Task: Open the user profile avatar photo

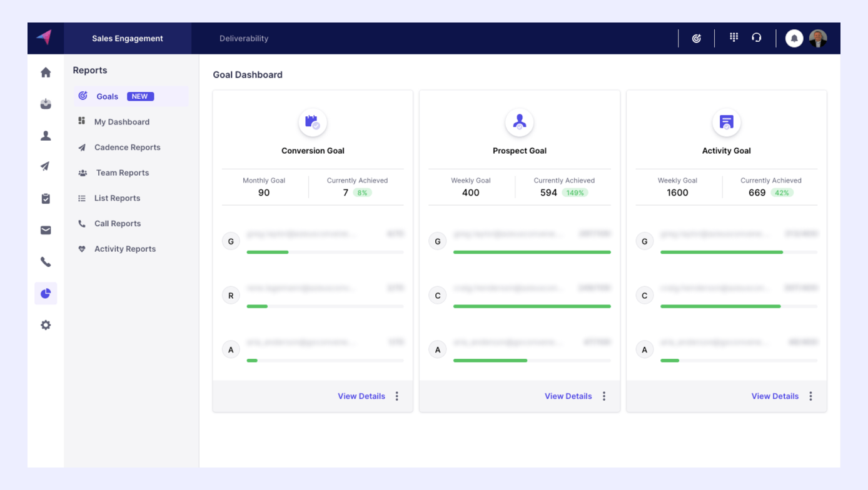Action: (817, 39)
